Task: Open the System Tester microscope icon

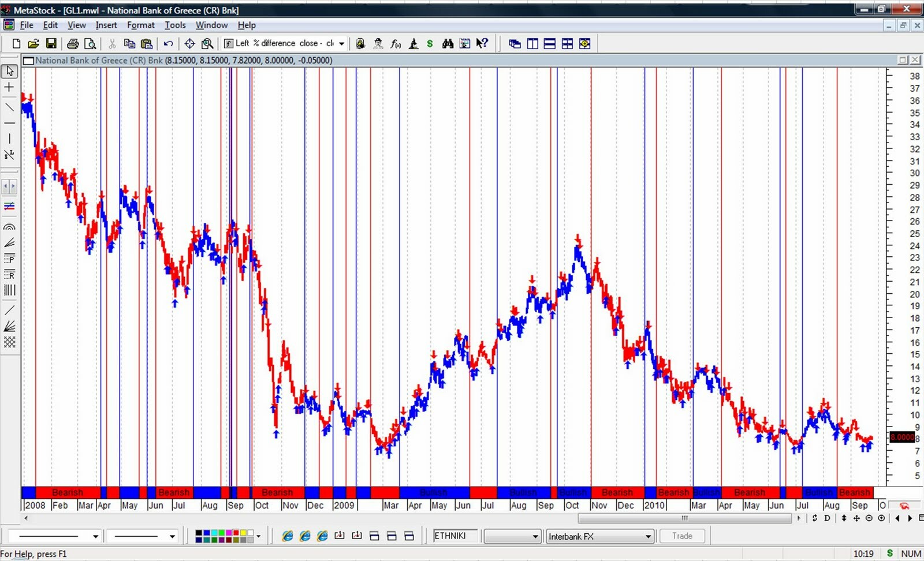Action: 413,44
